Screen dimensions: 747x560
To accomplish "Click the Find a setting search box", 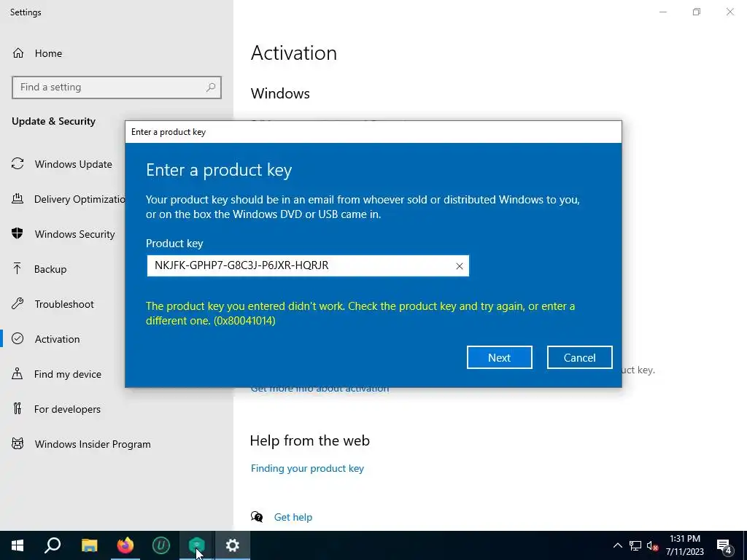I will [x=117, y=87].
